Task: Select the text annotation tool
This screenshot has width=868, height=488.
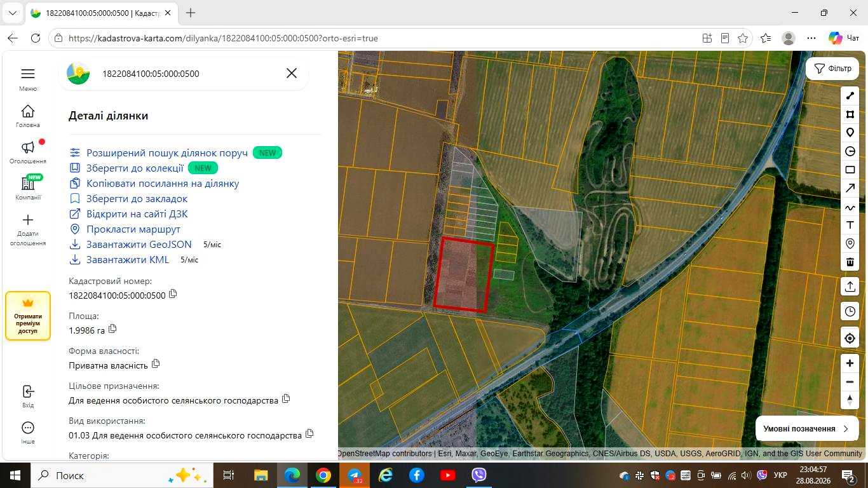Action: coord(850,225)
